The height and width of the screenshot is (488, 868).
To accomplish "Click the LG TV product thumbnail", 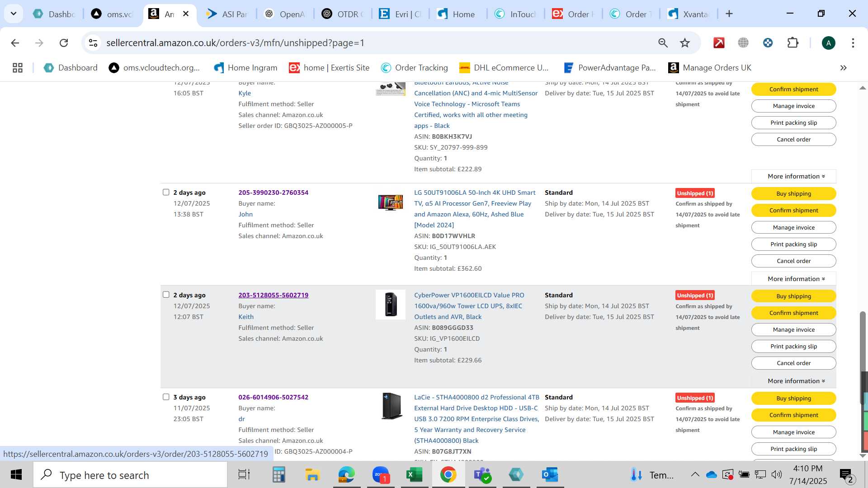I will (391, 202).
